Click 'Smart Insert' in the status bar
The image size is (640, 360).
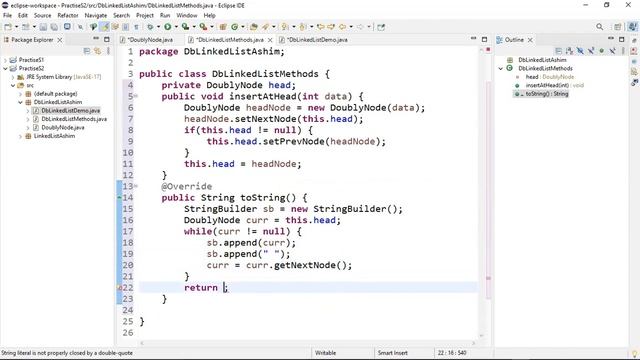click(392, 353)
